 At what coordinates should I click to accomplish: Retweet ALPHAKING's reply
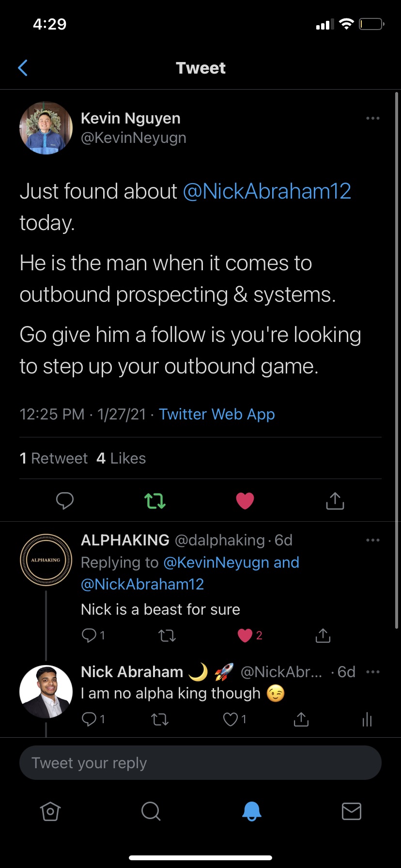(x=167, y=635)
